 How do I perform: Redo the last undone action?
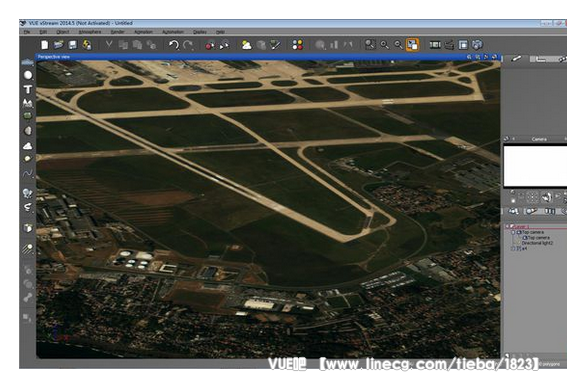tap(188, 45)
